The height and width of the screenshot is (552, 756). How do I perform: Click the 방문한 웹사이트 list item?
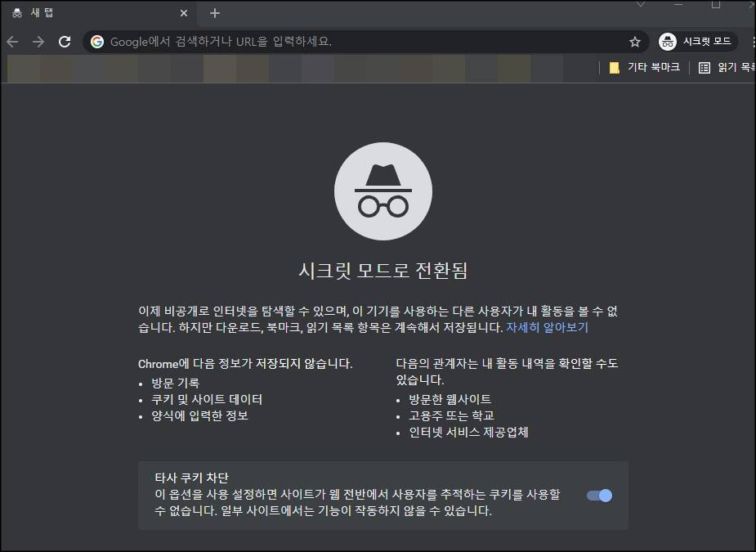click(x=450, y=400)
